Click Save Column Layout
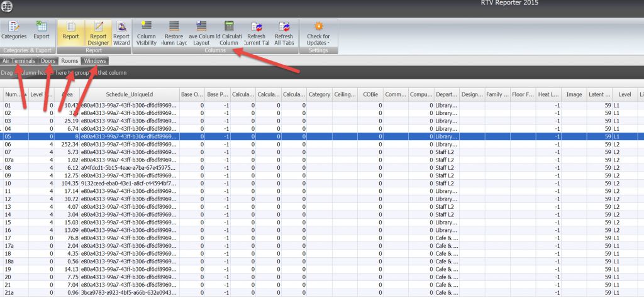 coord(201,33)
